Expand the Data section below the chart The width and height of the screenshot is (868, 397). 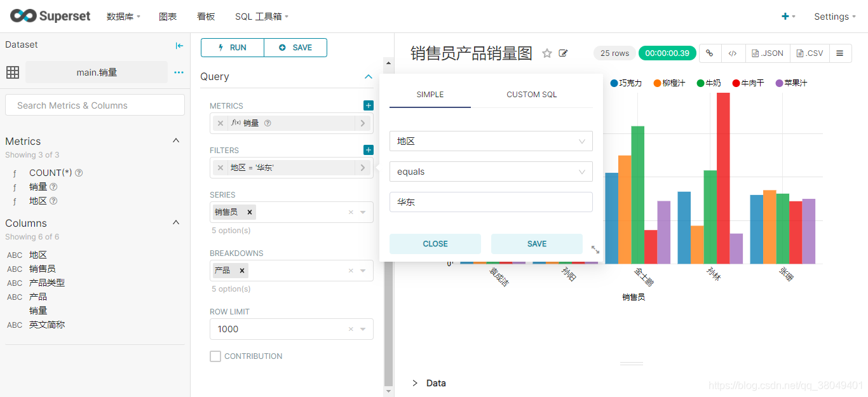(x=429, y=383)
